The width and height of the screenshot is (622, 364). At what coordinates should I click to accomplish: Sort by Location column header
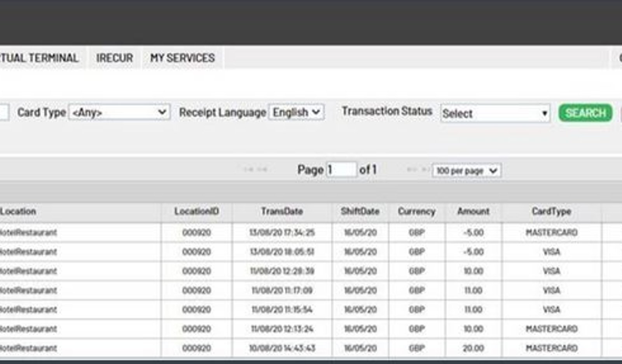click(18, 211)
